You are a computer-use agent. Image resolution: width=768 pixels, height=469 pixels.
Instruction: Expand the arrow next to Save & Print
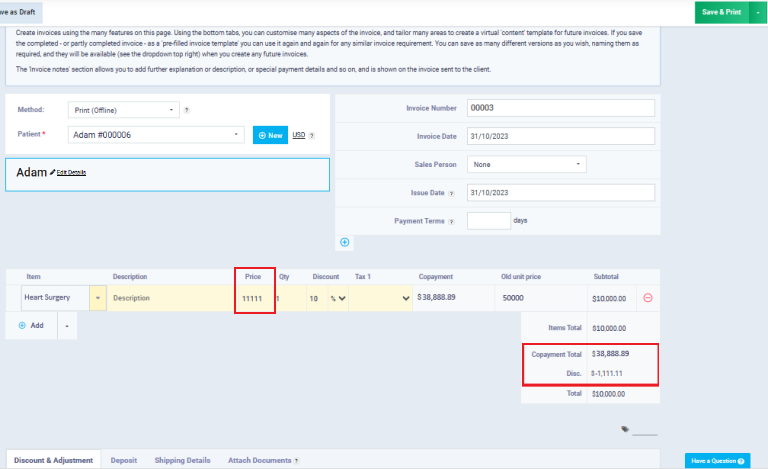[758, 12]
